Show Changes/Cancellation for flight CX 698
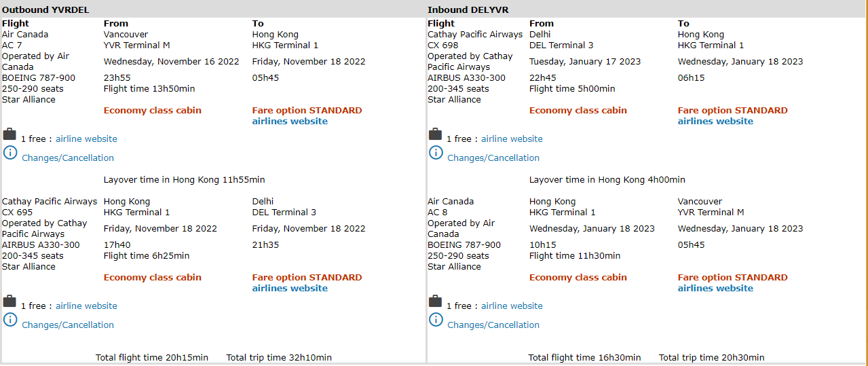868x366 pixels. click(493, 158)
